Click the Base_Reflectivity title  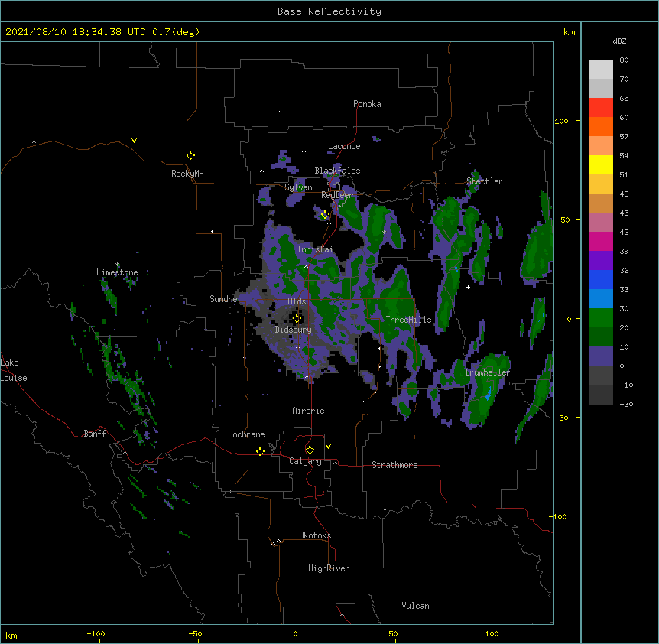(x=329, y=11)
